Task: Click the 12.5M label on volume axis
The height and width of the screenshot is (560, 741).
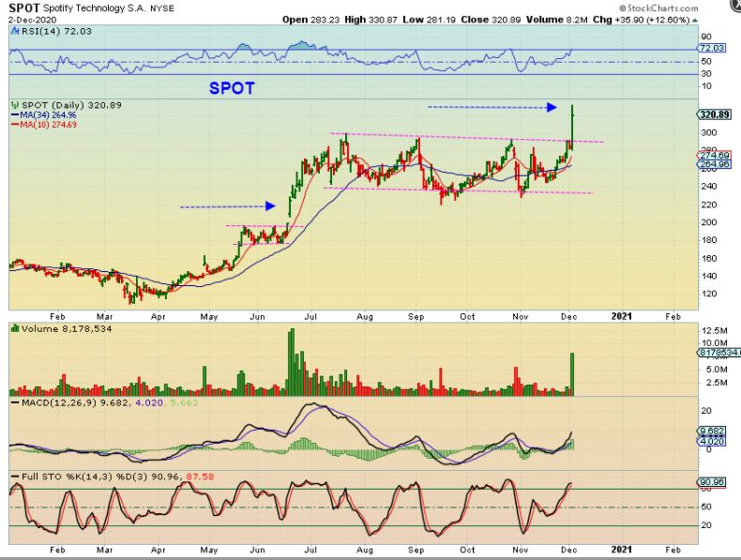Action: point(714,330)
